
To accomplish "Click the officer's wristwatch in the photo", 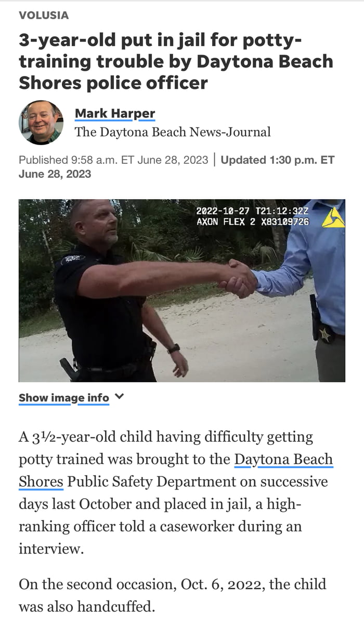I will coord(174,348).
